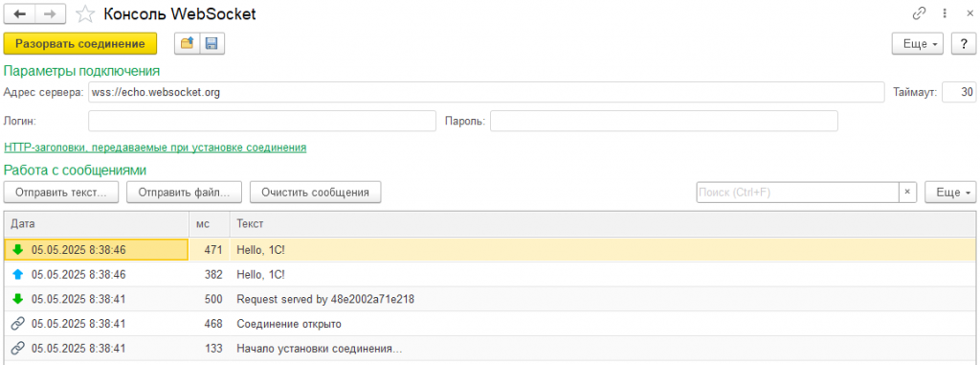Click green arrow icon in Request served row
This screenshot has height=365, width=980.
tap(17, 299)
